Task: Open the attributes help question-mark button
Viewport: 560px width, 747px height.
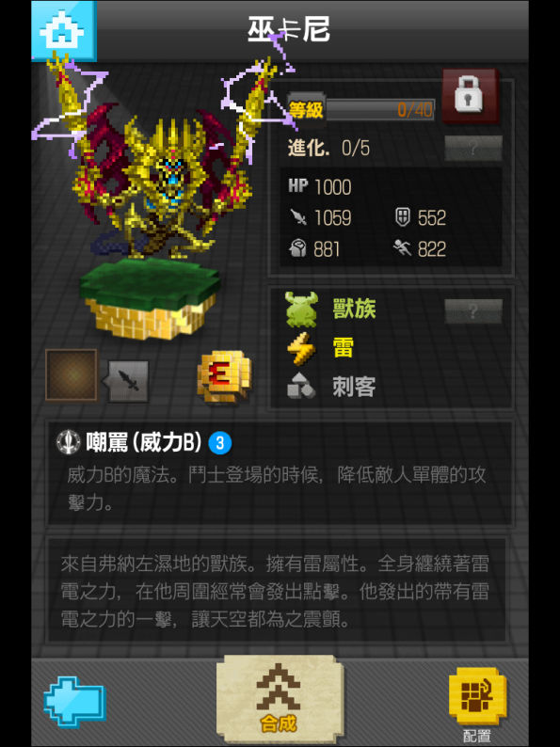Action: [472, 311]
